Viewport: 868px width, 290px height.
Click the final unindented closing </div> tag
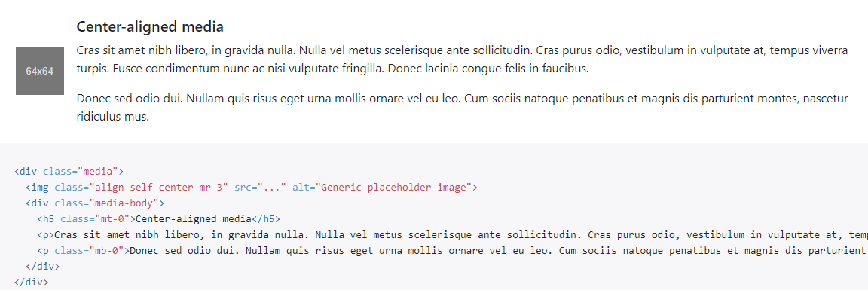[31, 282]
